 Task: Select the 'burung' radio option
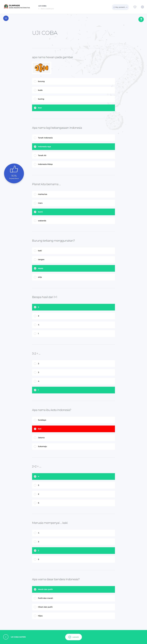tap(35, 81)
